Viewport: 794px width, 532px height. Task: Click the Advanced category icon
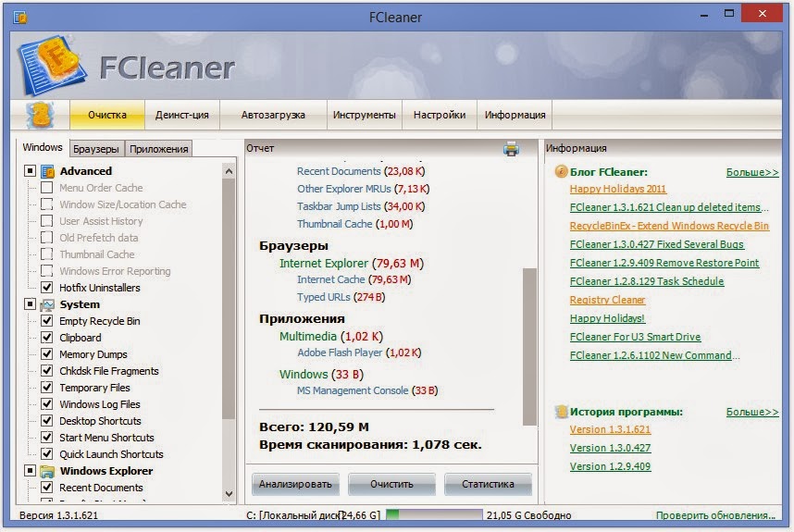coord(47,171)
